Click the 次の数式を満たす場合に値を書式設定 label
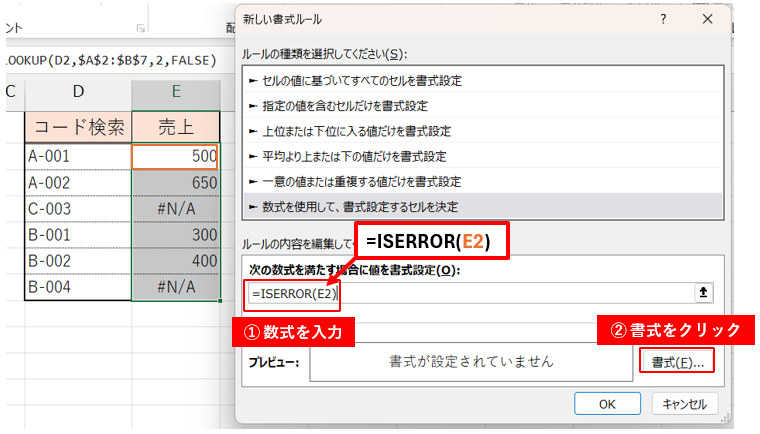The image size is (760, 434). coord(354,270)
